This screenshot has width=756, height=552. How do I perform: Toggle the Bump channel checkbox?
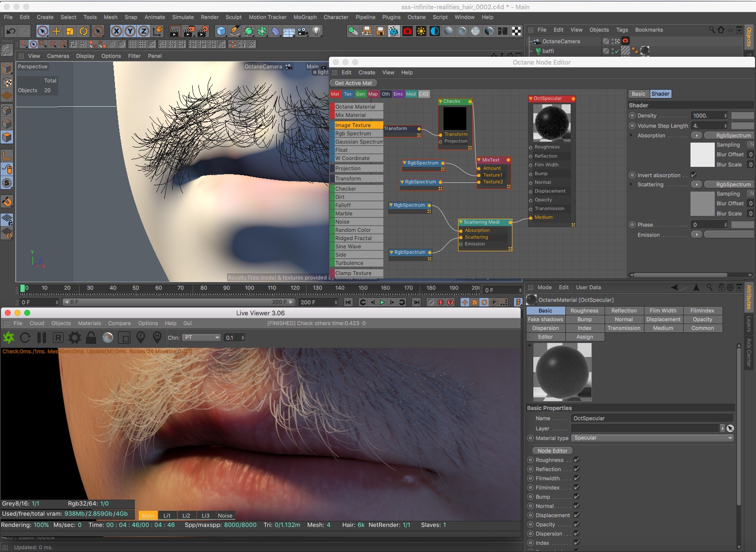coord(576,497)
